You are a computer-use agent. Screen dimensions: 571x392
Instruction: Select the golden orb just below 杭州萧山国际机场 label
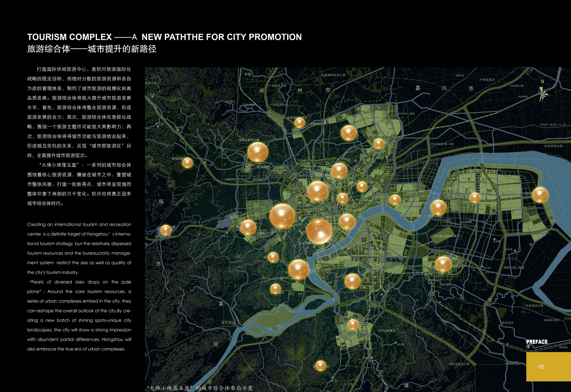443,264
